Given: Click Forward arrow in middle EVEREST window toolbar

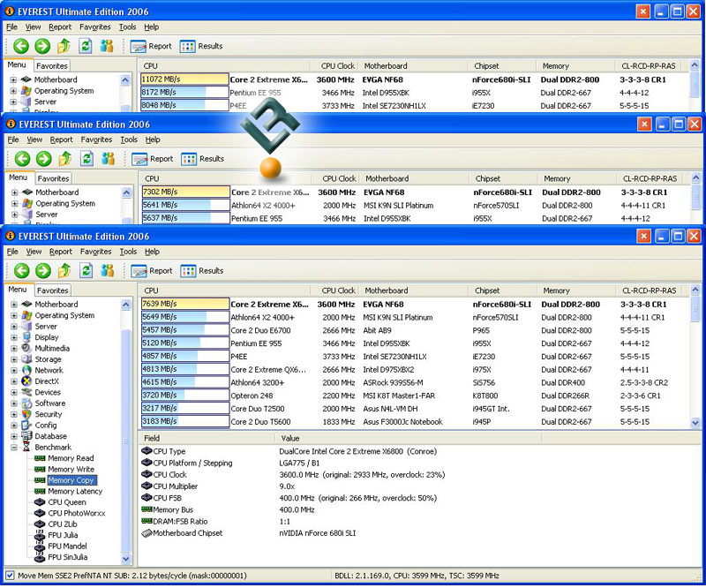Looking at the screenshot, I should 44,159.
